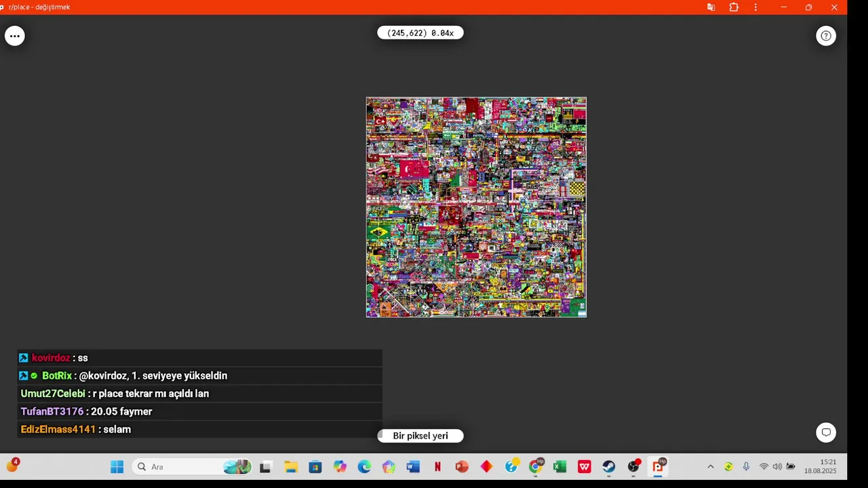This screenshot has height=488, width=868.
Task: Click the battery icon in system tray
Action: point(791,466)
